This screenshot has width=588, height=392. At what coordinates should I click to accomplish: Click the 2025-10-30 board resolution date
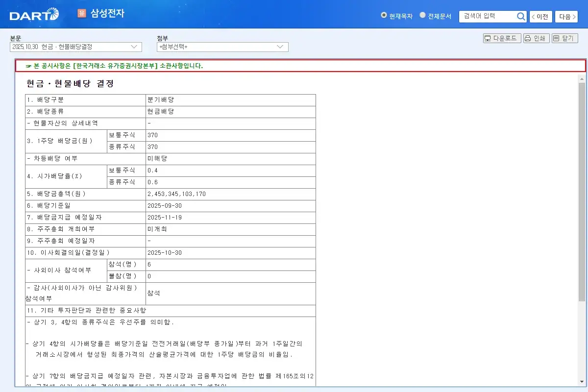[165, 253]
